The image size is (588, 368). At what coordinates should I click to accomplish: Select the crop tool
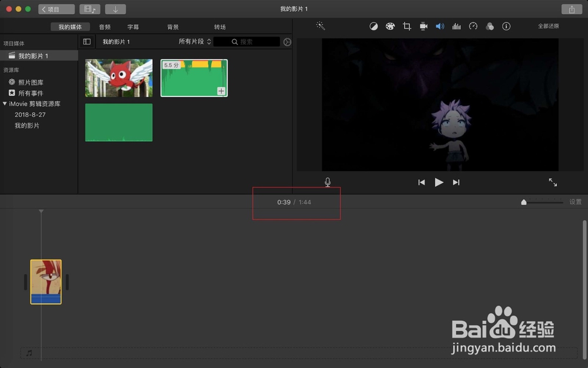407,26
